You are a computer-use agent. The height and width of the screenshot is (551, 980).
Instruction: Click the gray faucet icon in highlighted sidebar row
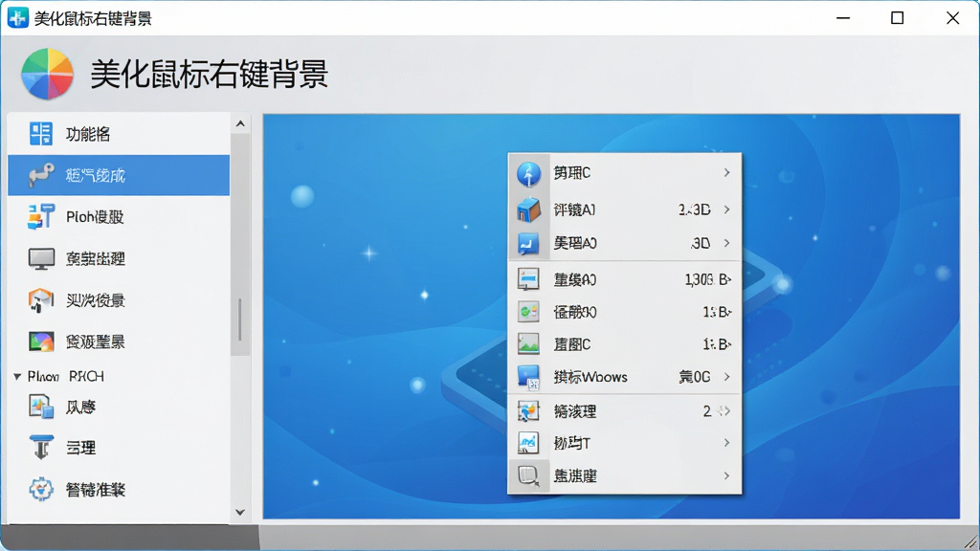click(x=41, y=175)
